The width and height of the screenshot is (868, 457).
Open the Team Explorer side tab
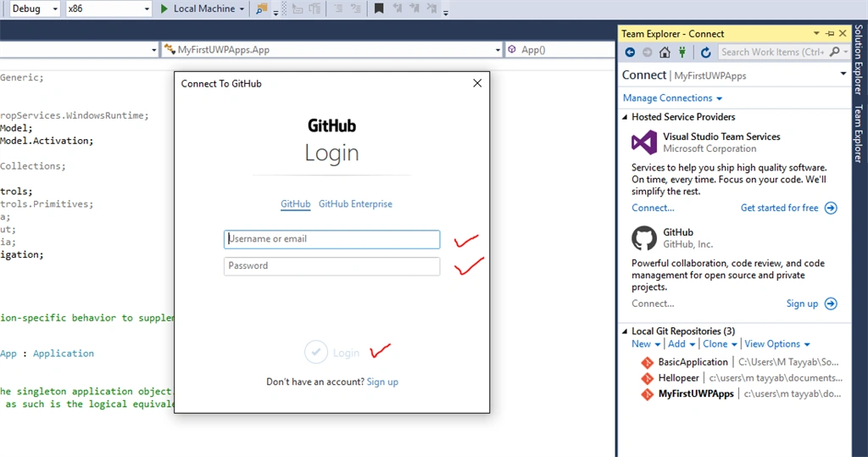[x=859, y=134]
